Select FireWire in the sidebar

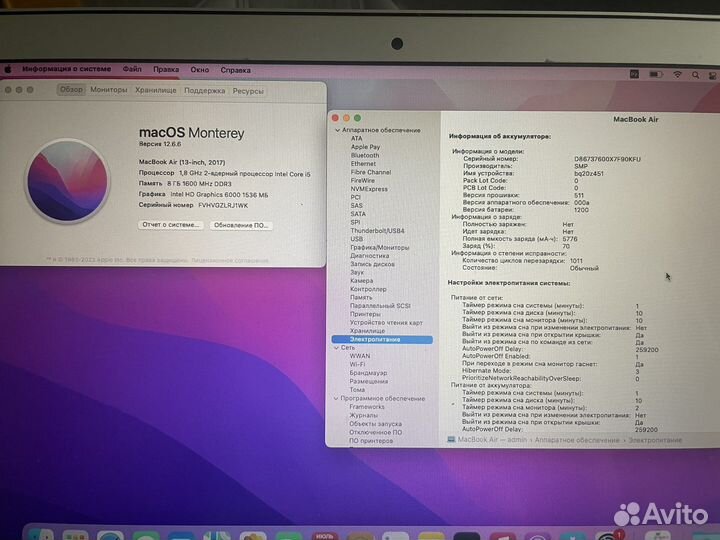(x=363, y=180)
